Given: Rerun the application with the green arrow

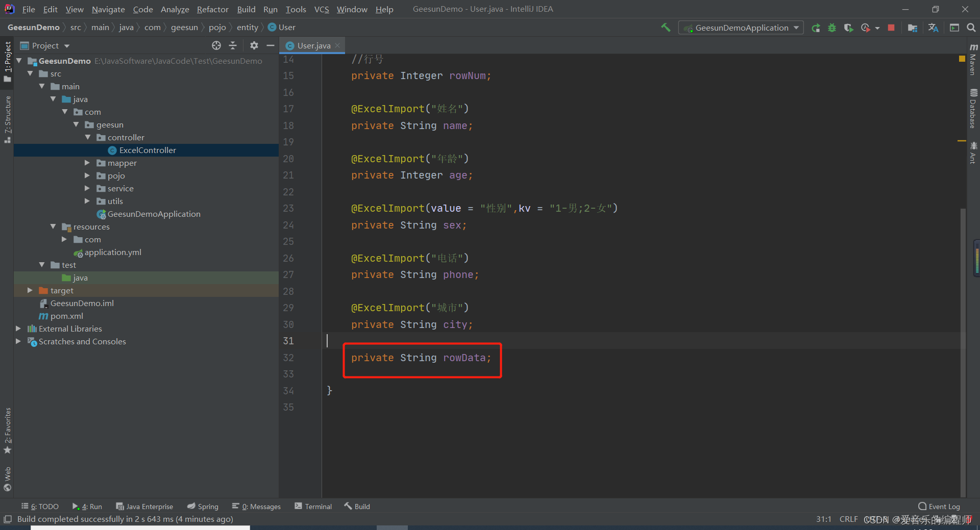Looking at the screenshot, I should (816, 28).
